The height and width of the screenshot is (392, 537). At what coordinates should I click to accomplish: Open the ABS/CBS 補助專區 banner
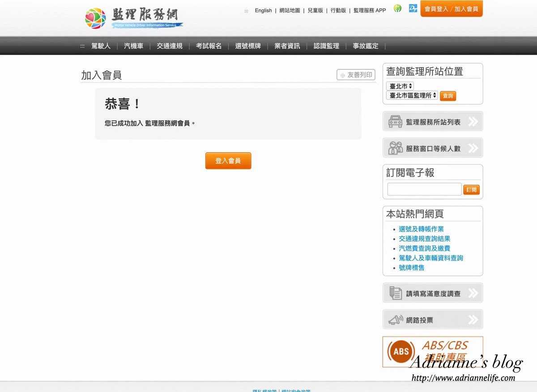click(433, 352)
